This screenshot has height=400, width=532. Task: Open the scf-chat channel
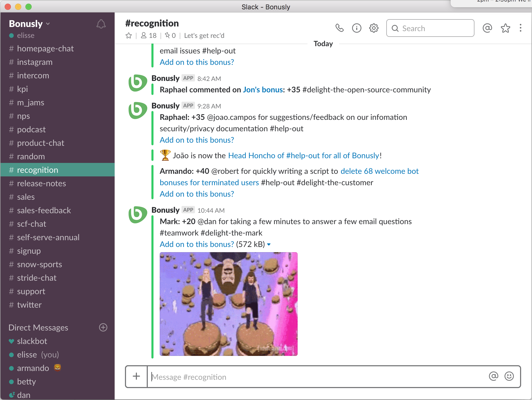(58, 224)
